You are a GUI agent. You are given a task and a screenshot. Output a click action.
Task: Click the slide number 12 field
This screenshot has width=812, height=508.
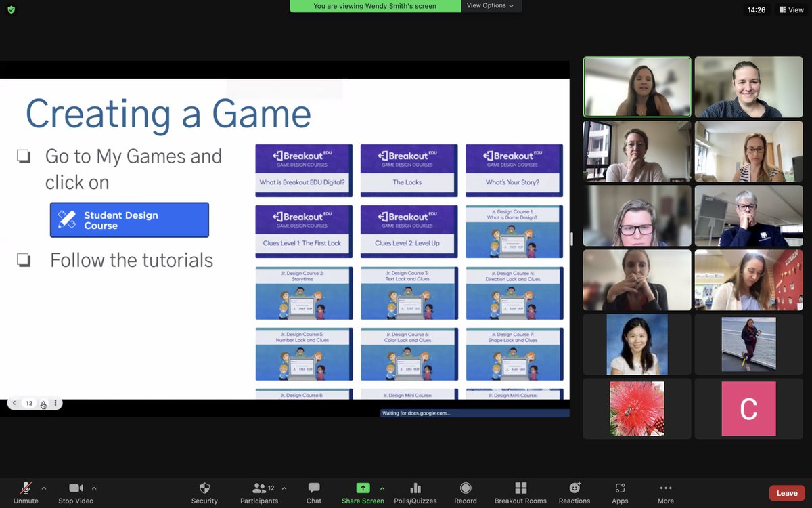(29, 403)
